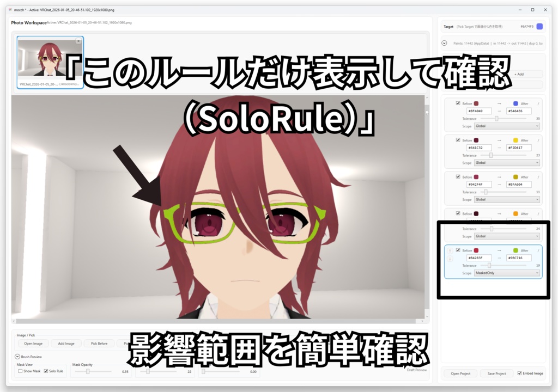Click the Before hex field #942F4F
The width and height of the screenshot is (558, 392).
[x=479, y=184]
